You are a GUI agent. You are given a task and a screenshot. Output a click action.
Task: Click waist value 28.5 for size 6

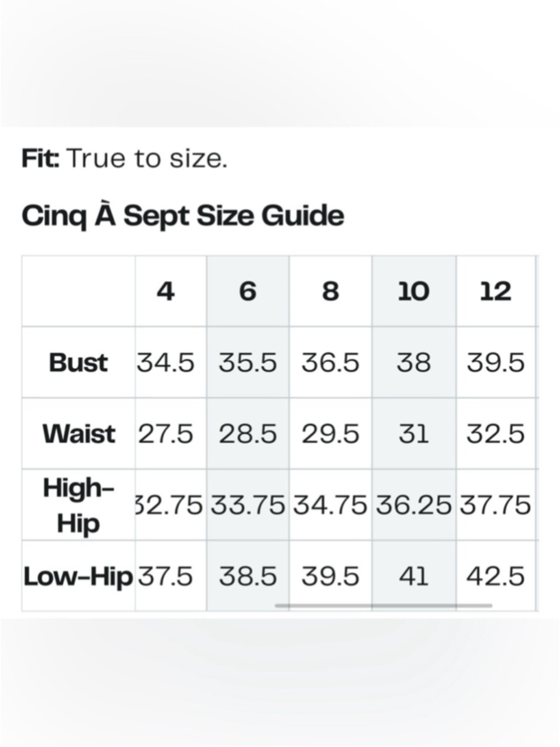point(248,434)
